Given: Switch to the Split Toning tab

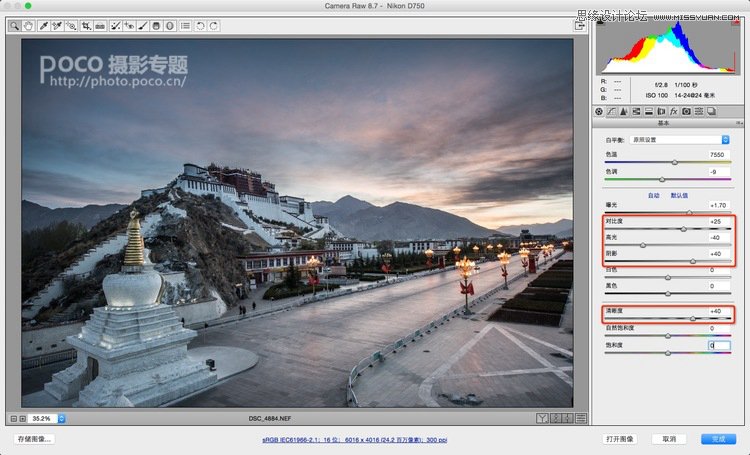Looking at the screenshot, I should coord(649,111).
